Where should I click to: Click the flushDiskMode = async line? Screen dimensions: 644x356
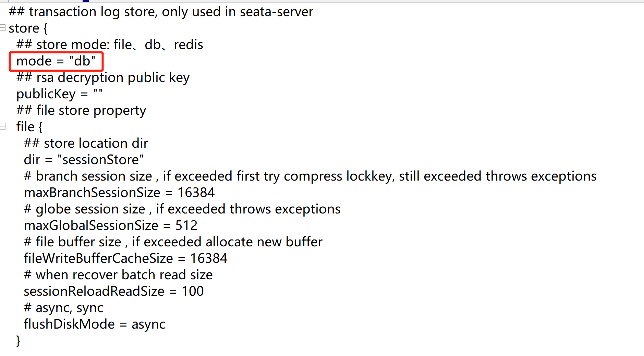[x=95, y=324]
